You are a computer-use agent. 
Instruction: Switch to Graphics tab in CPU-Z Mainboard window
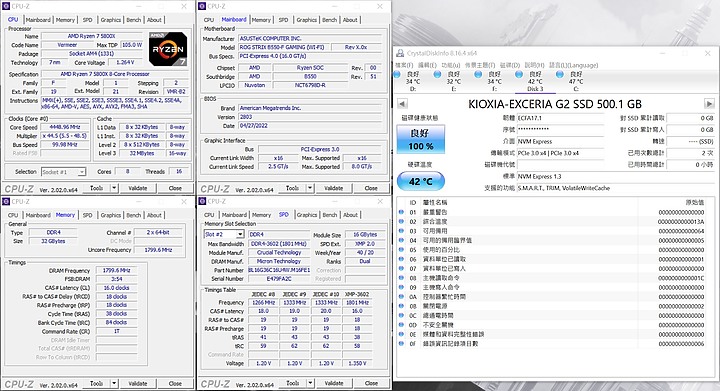307,20
